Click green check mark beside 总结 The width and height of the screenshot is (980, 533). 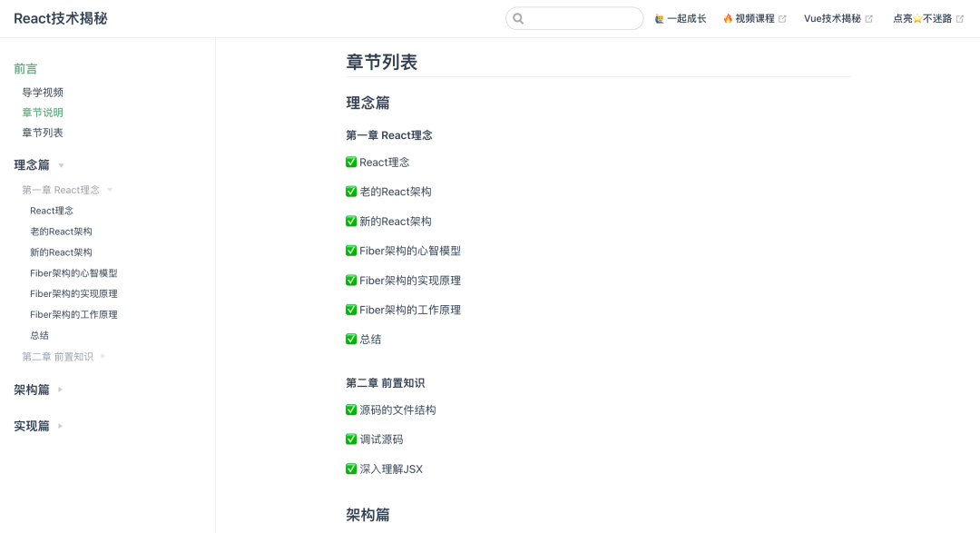pyautogui.click(x=351, y=339)
